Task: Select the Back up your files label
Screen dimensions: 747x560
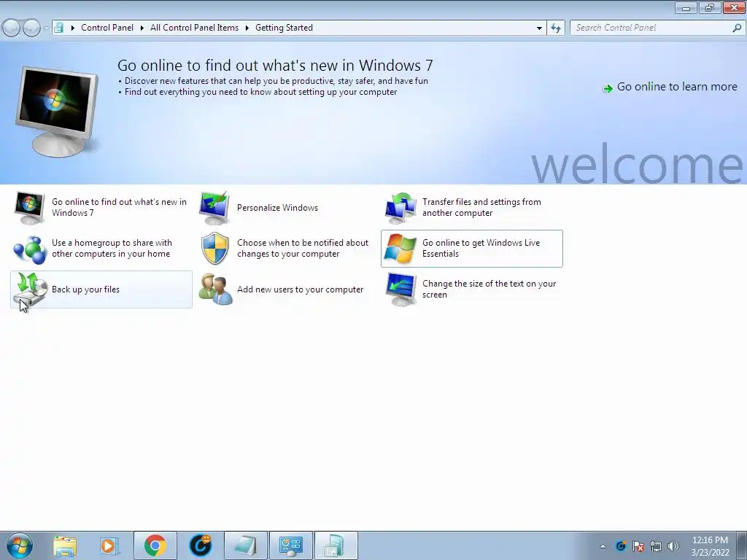Action: [86, 289]
